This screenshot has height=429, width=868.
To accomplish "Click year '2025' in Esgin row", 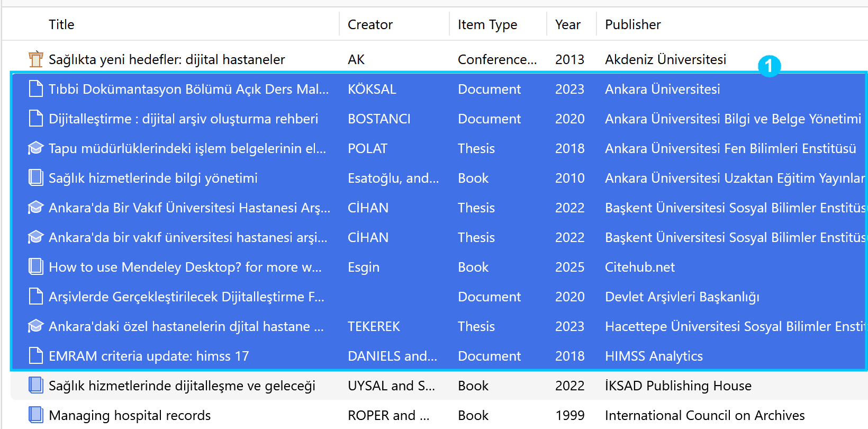I will click(569, 267).
